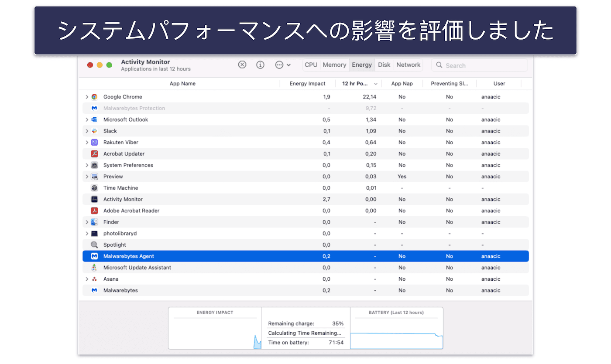Open the Disk tab
The width and height of the screenshot is (611, 364).
(x=384, y=65)
